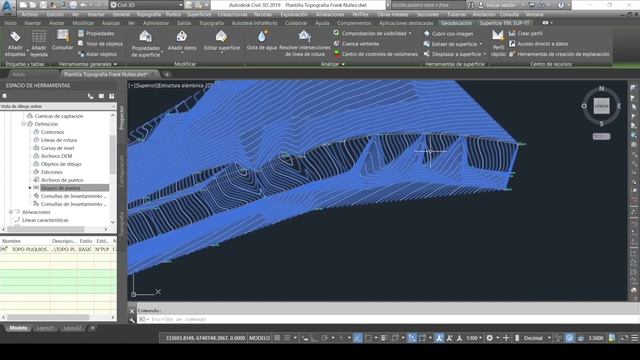Open the Autodesk application menu logo

(x=8, y=8)
